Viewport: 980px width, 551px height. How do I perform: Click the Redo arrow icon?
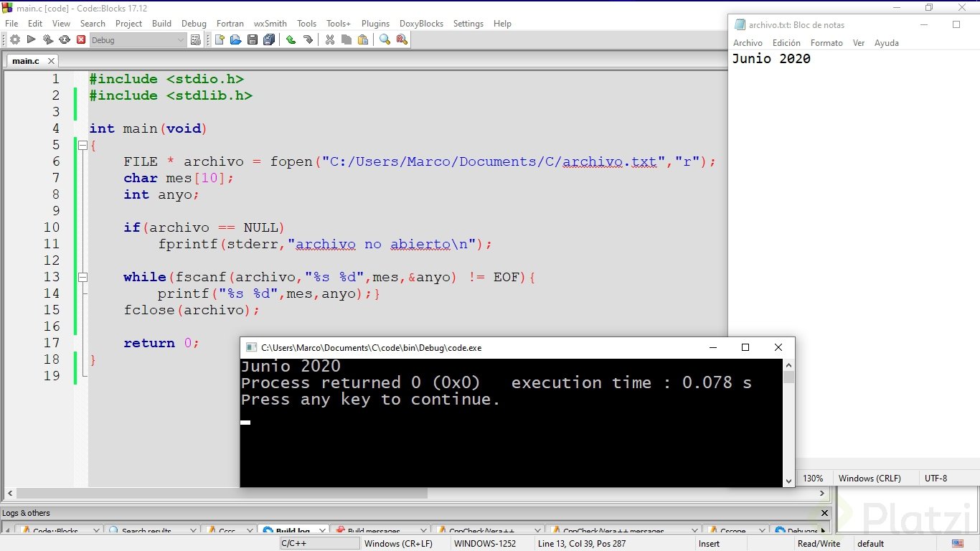pos(308,40)
